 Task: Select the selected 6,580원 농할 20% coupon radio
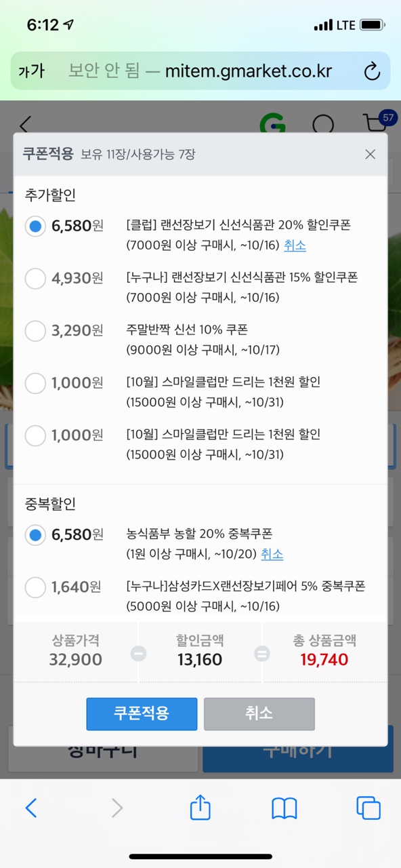tap(35, 534)
